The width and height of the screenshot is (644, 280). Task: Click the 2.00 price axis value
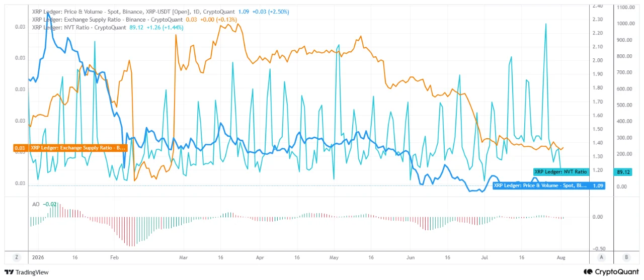pos(598,60)
